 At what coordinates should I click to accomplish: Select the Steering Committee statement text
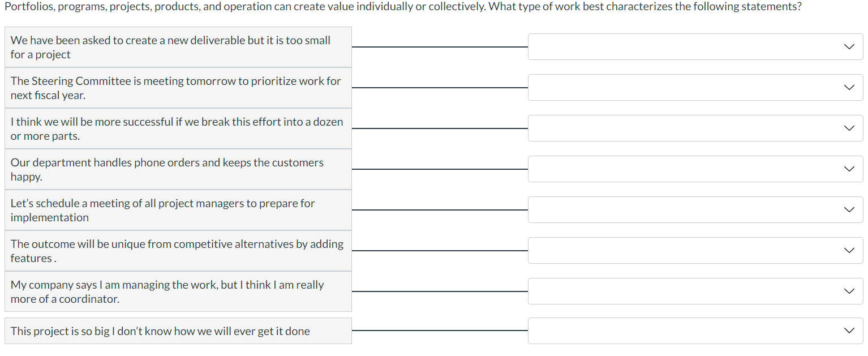point(175,88)
